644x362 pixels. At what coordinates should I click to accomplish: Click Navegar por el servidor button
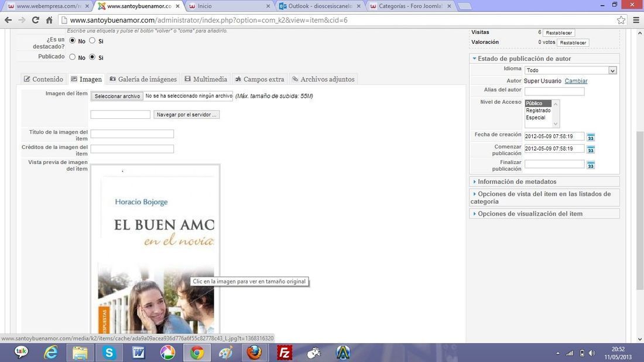(x=186, y=115)
